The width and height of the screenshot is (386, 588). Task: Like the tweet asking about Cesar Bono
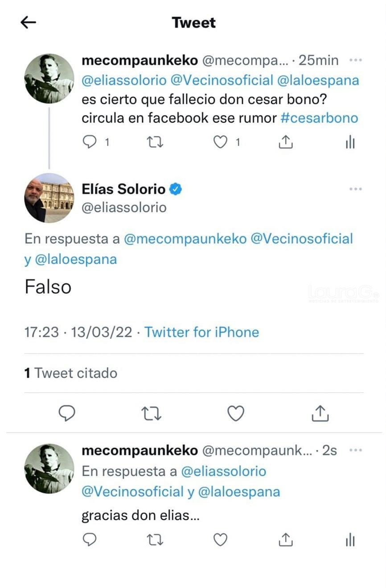[x=220, y=142]
